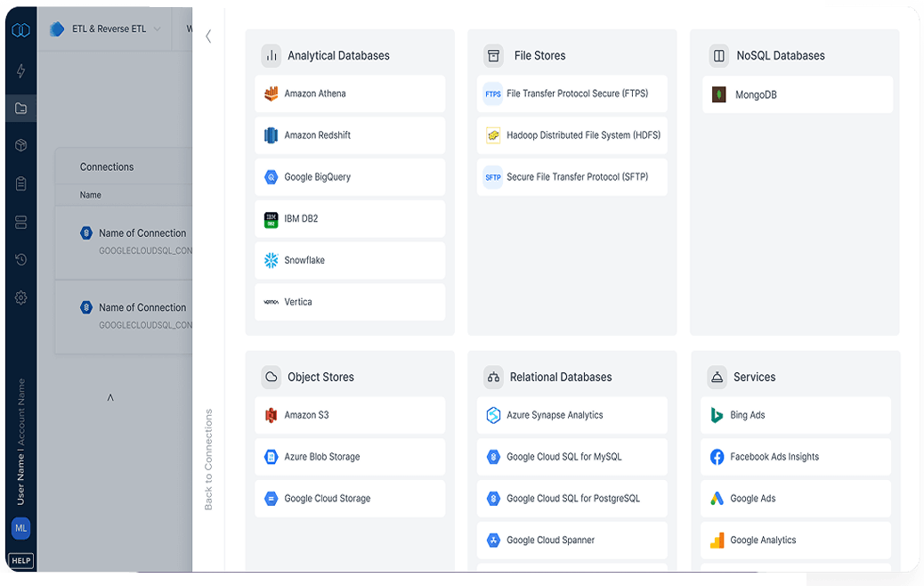The width and height of the screenshot is (924, 586).
Task: Select the Snowflake analytical database connector
Action: pyautogui.click(x=350, y=260)
